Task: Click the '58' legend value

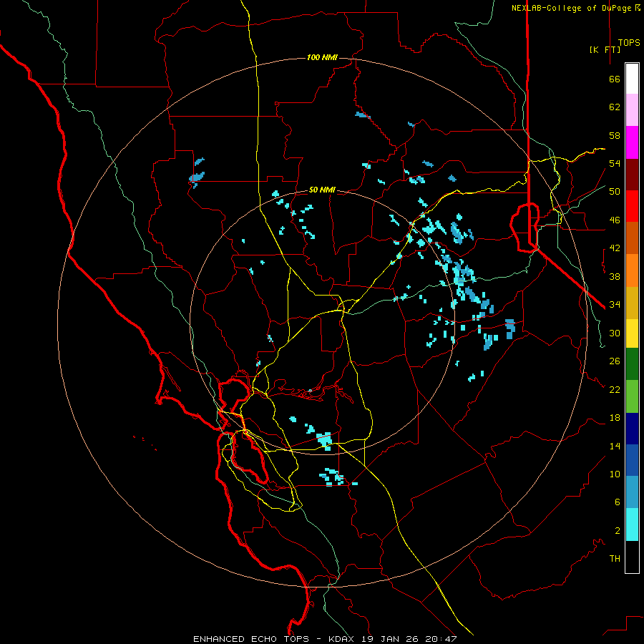Action: 615,135
